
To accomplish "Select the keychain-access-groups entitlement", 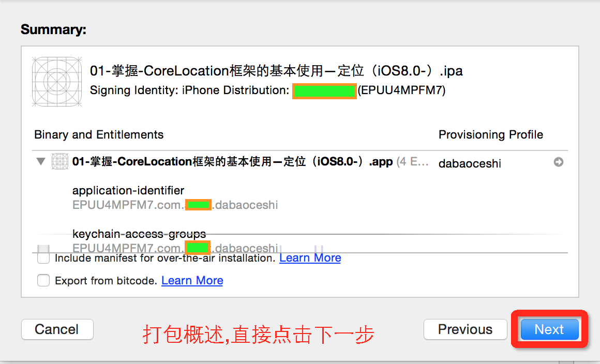I will (139, 234).
